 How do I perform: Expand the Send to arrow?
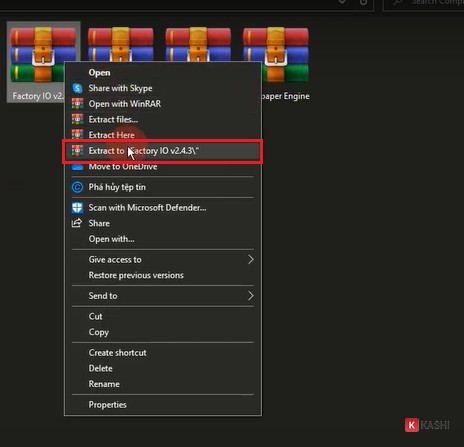(x=251, y=296)
